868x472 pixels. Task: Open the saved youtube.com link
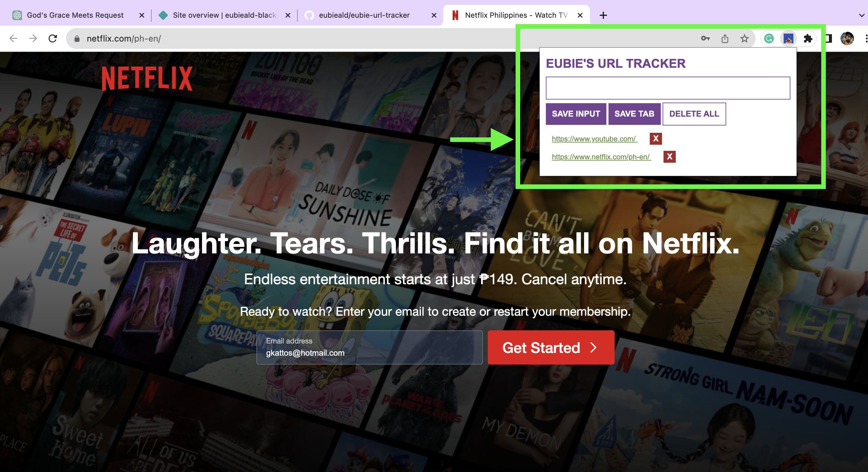pos(594,139)
